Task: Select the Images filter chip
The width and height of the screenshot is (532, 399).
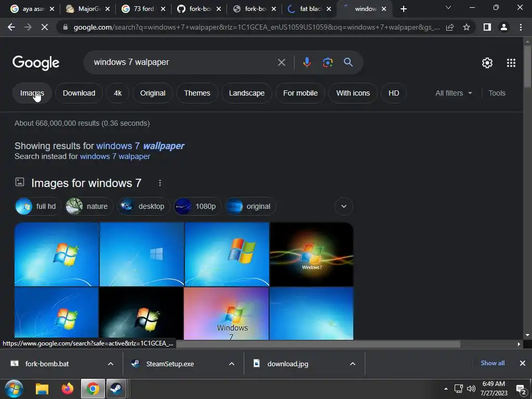Action: [x=32, y=93]
